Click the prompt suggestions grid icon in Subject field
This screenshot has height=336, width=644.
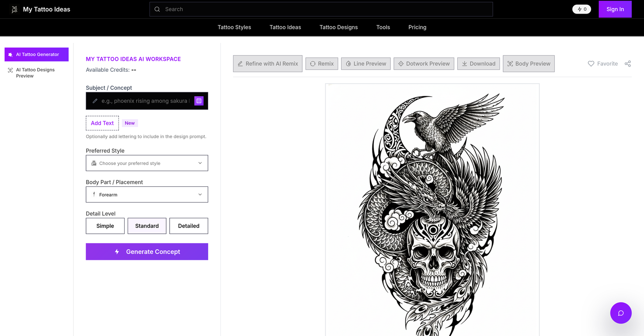(199, 101)
